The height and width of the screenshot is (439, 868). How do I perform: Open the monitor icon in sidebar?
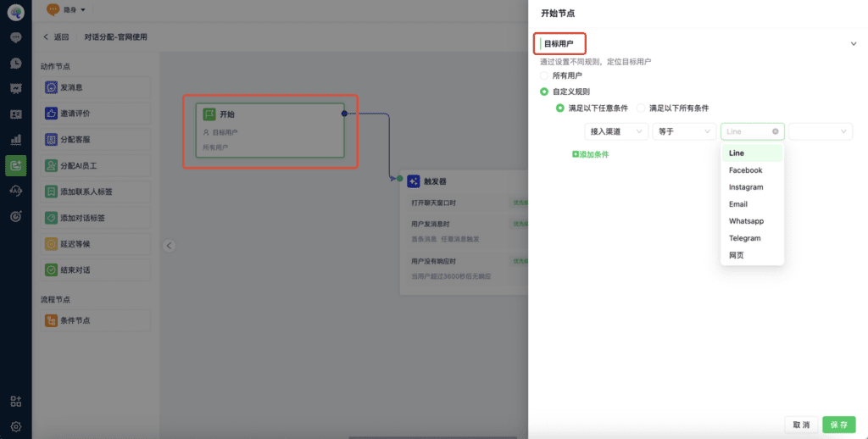tap(15, 89)
